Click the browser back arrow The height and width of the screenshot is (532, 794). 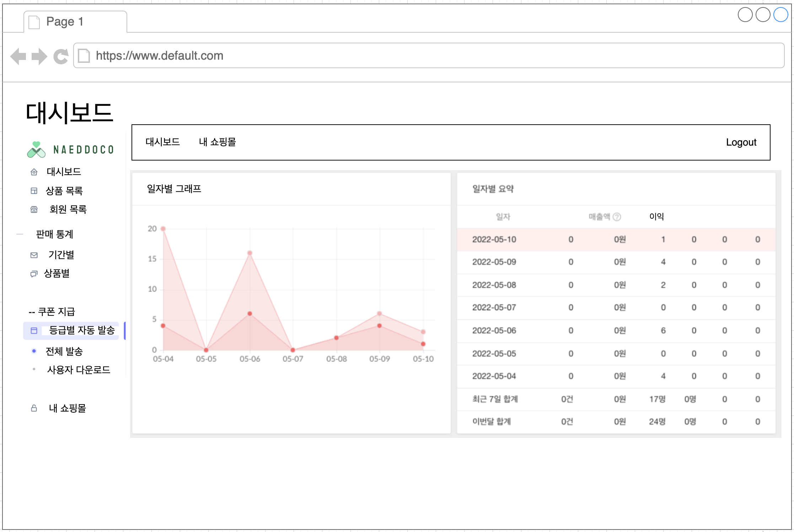18,56
